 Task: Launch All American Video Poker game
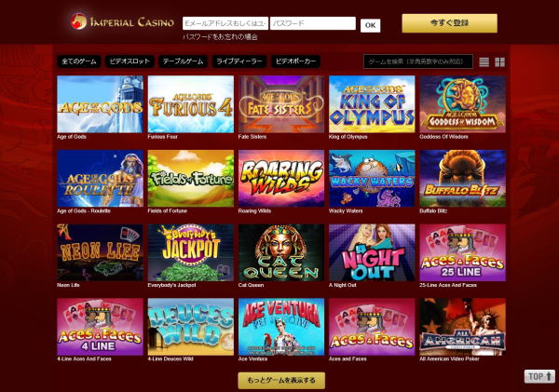[x=462, y=327]
